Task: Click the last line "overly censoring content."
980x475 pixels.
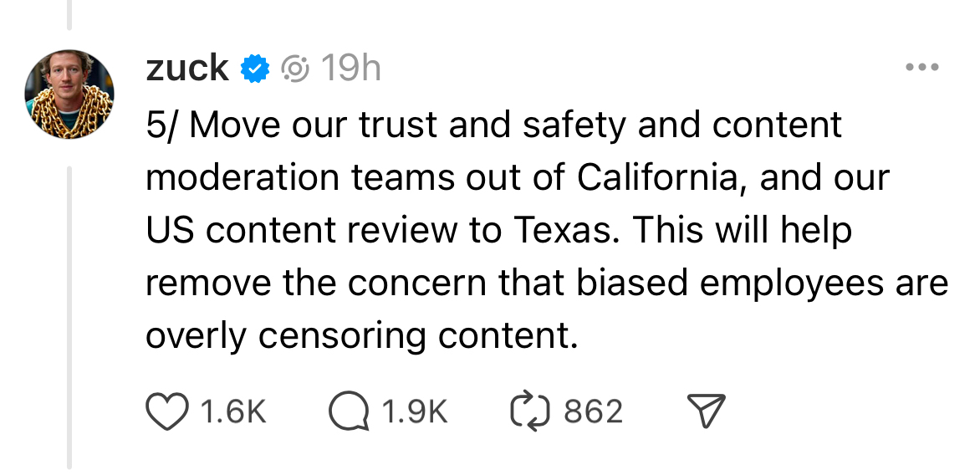Action: [362, 335]
